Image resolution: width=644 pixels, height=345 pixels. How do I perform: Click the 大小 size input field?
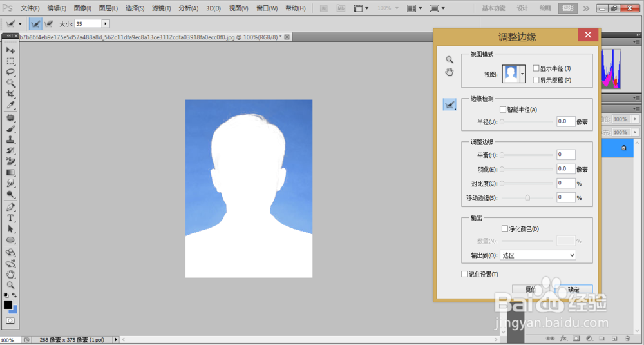[x=88, y=24]
